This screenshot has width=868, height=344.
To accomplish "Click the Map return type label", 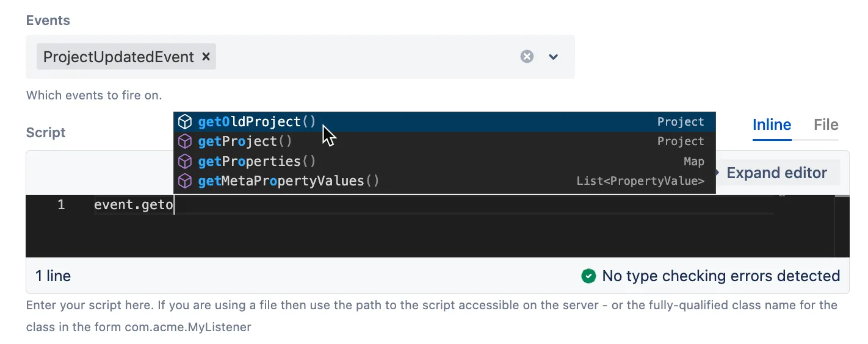I will tap(694, 162).
